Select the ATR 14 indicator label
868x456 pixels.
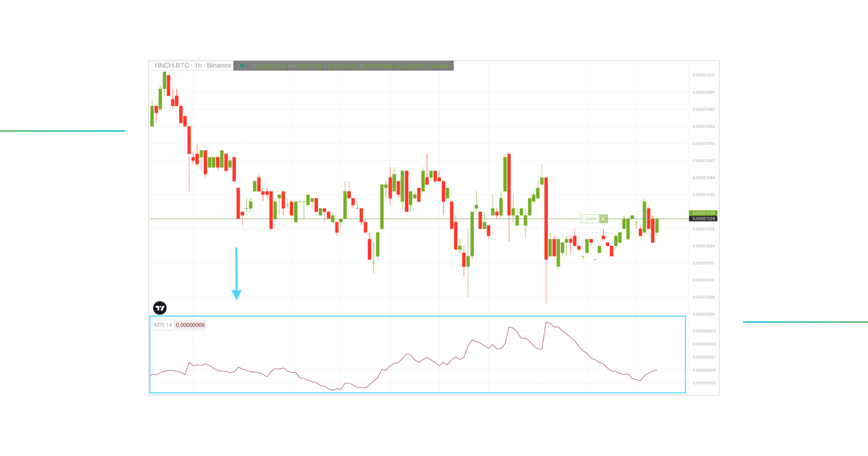point(163,325)
